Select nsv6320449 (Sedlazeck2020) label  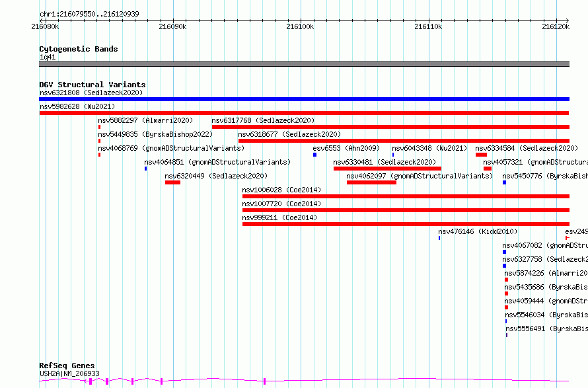coord(216,176)
